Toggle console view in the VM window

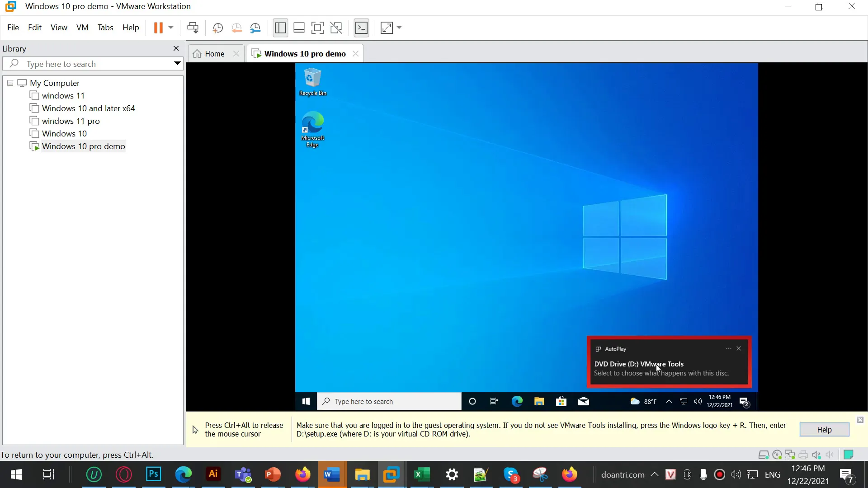(x=362, y=28)
